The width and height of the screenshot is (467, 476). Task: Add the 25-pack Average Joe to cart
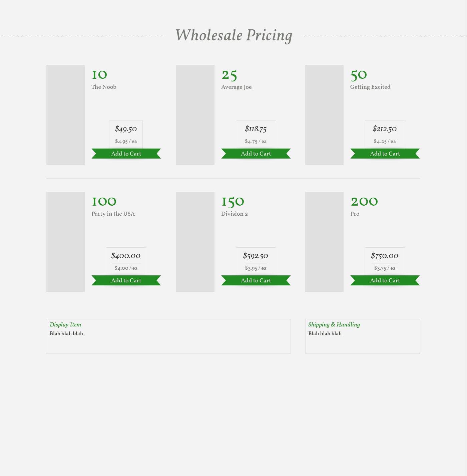(256, 154)
